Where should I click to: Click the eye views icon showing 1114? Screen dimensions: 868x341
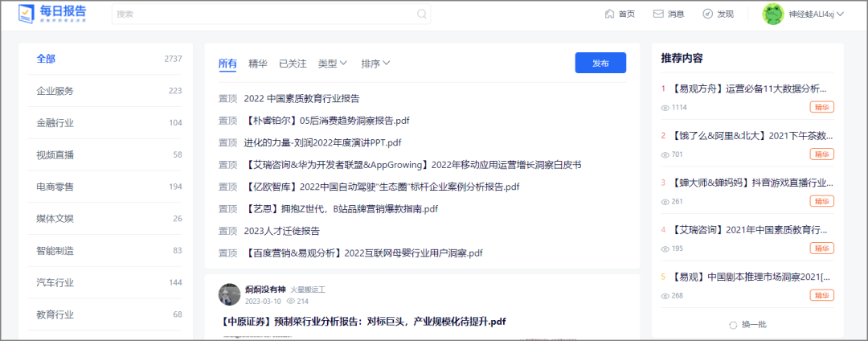coord(665,108)
